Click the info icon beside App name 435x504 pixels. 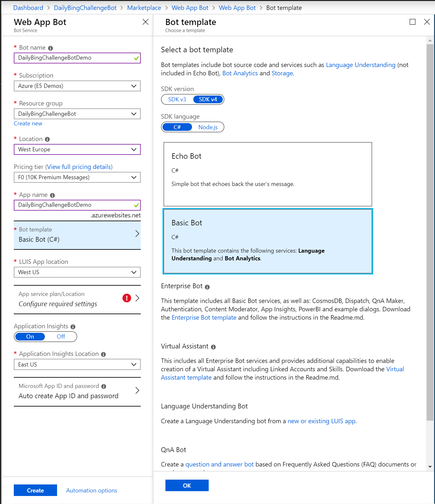(53, 195)
